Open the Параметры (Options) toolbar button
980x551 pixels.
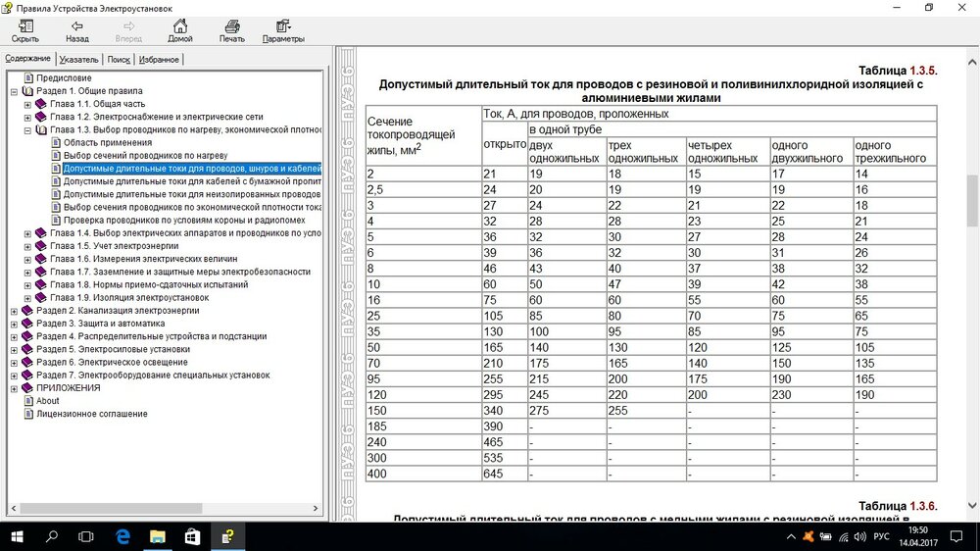[x=283, y=30]
